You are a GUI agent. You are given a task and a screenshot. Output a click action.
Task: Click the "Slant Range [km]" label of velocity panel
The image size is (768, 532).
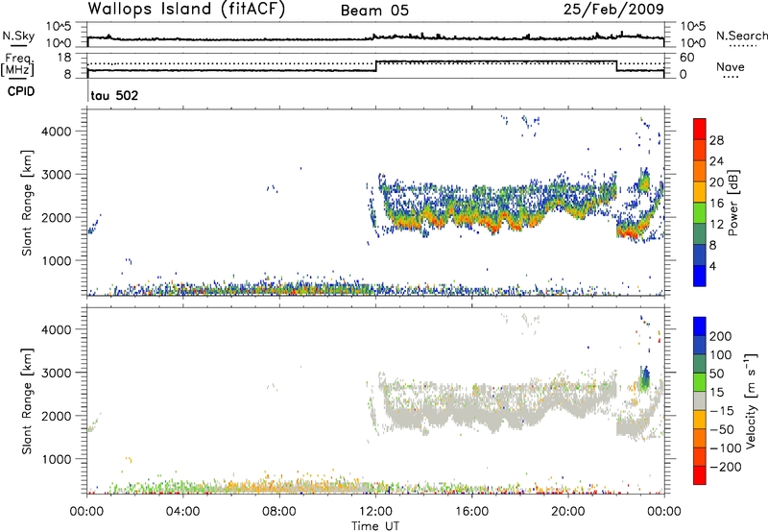click(x=27, y=401)
